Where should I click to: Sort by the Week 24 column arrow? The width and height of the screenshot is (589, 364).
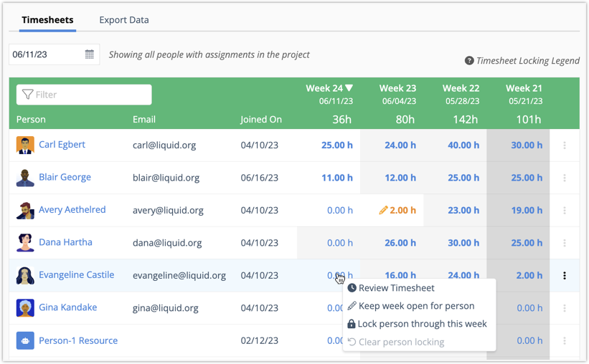coord(349,89)
